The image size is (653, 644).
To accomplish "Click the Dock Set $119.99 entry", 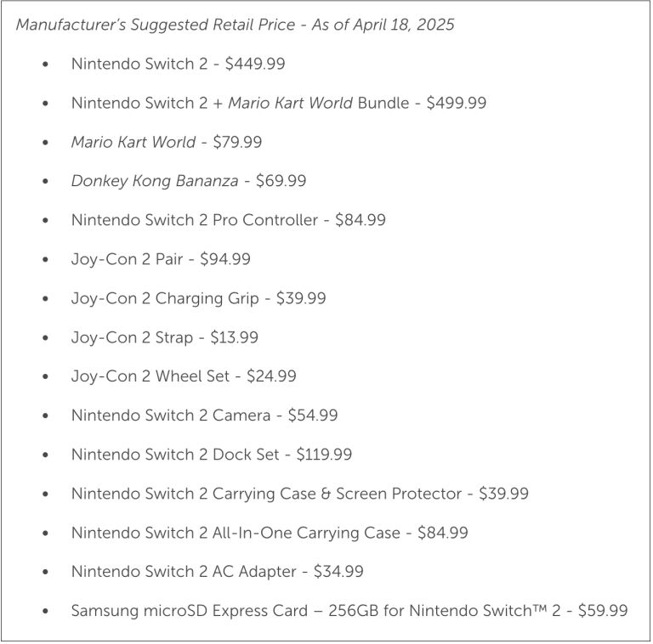I will pos(212,455).
